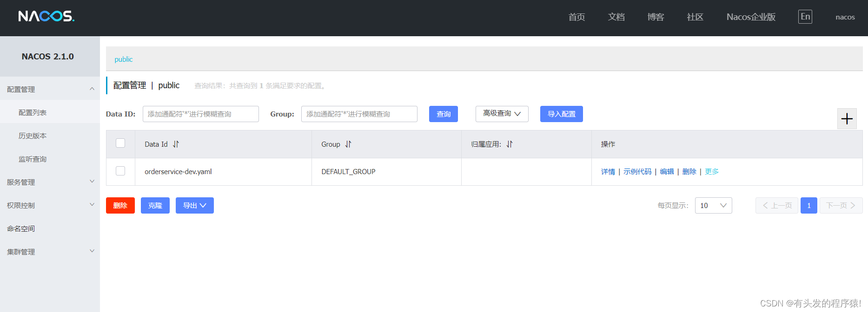Viewport: 868px width, 312px height.
Task: Sort by Group column arrows
Action: point(348,144)
